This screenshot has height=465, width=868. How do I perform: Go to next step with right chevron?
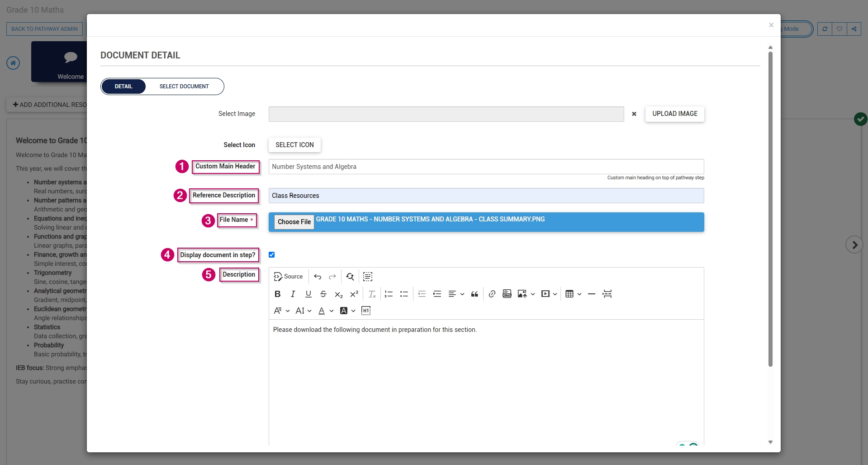click(854, 245)
